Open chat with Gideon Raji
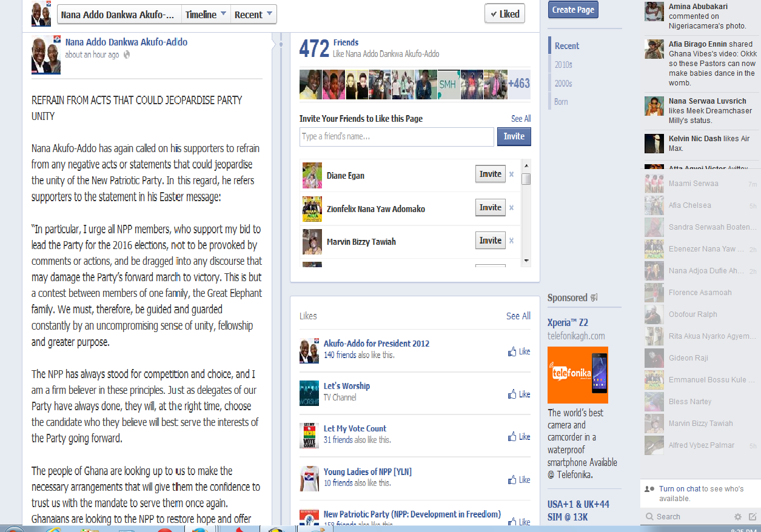Screen dimensions: 761x532 click(701, 358)
